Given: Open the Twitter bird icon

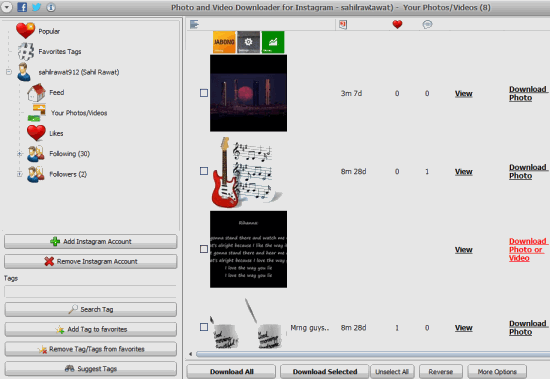Looking at the screenshot, I should point(36,7).
